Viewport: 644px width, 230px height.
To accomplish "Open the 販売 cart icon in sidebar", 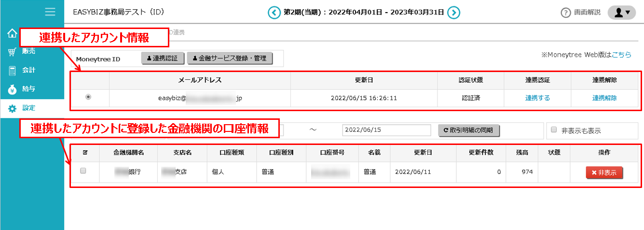I will point(12,51).
